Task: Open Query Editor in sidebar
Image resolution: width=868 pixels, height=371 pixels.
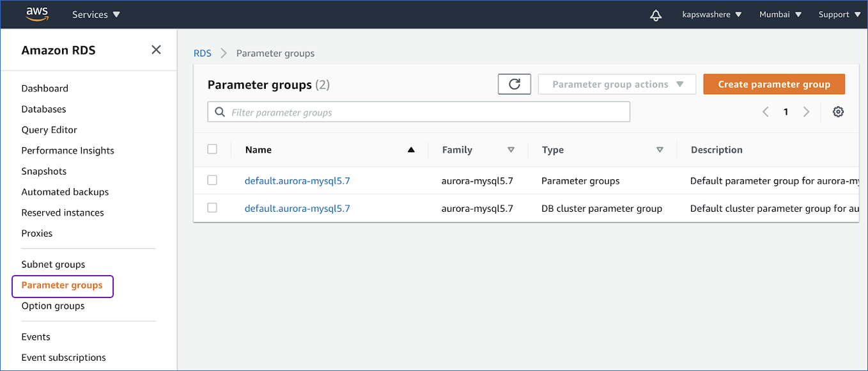Action: (49, 129)
